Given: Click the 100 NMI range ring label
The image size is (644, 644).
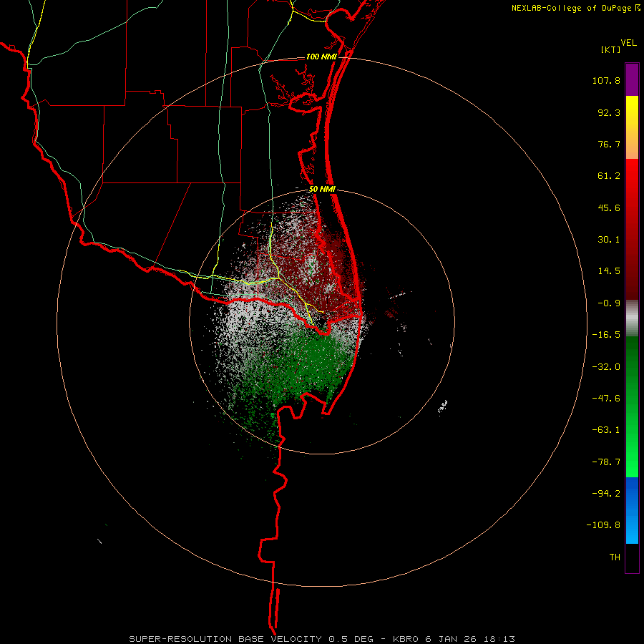Looking at the screenshot, I should (321, 57).
